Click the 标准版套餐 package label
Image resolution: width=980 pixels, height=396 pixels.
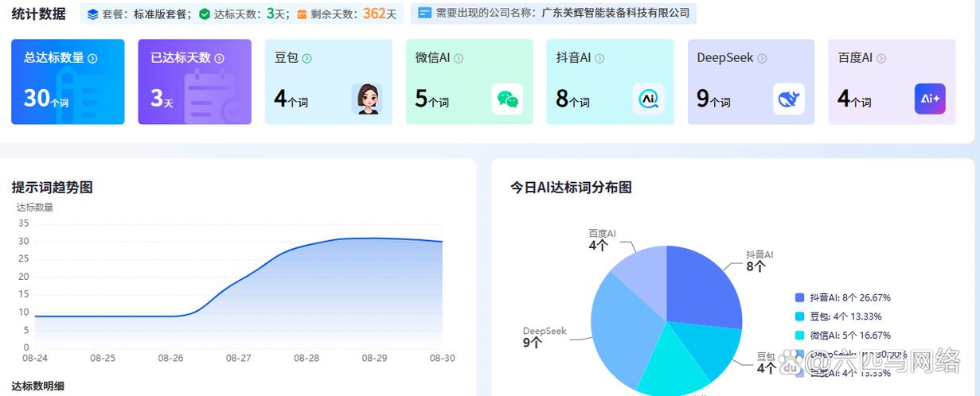click(x=159, y=14)
